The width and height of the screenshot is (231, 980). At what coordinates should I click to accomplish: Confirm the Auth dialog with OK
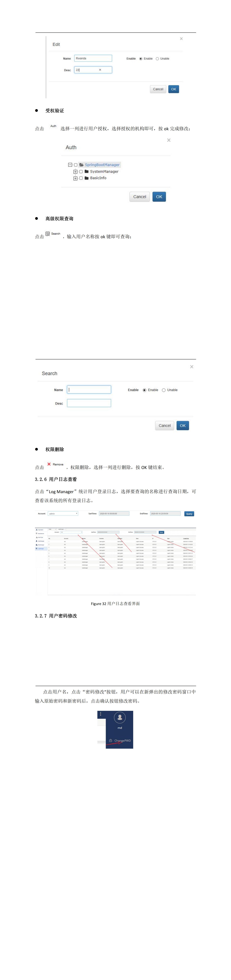pos(159,197)
